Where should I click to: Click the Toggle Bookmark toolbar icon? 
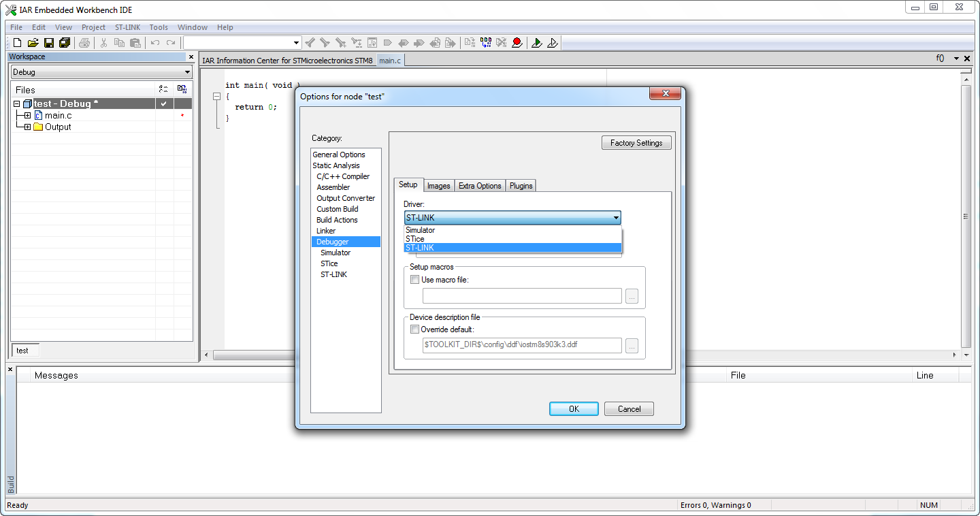pos(388,43)
